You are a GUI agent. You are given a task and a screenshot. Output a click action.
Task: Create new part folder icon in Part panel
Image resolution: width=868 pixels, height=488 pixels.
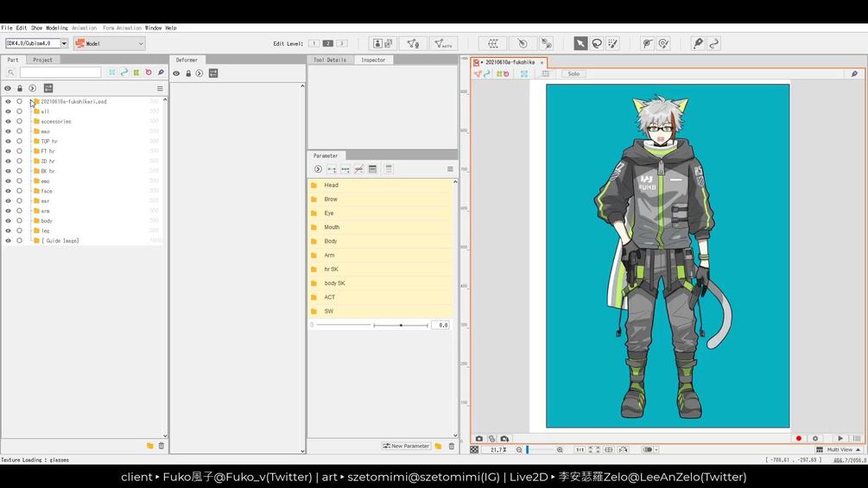149,446
